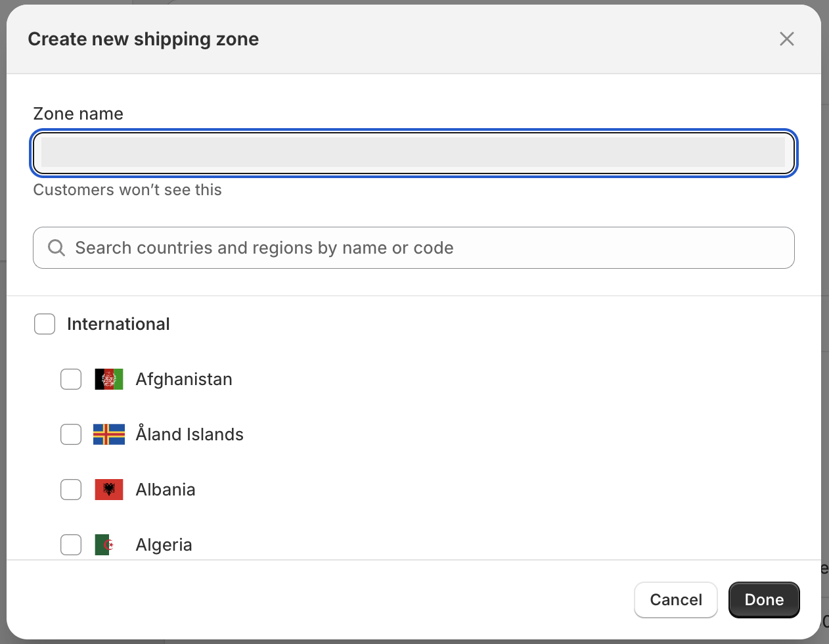Confirm with the Done button
The width and height of the screenshot is (829, 644).
click(x=764, y=600)
